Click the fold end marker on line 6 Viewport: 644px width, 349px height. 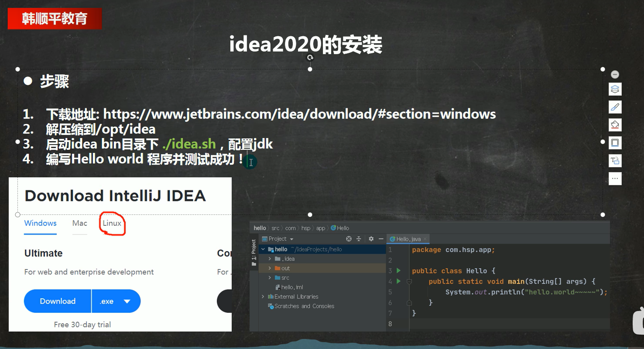point(409,303)
